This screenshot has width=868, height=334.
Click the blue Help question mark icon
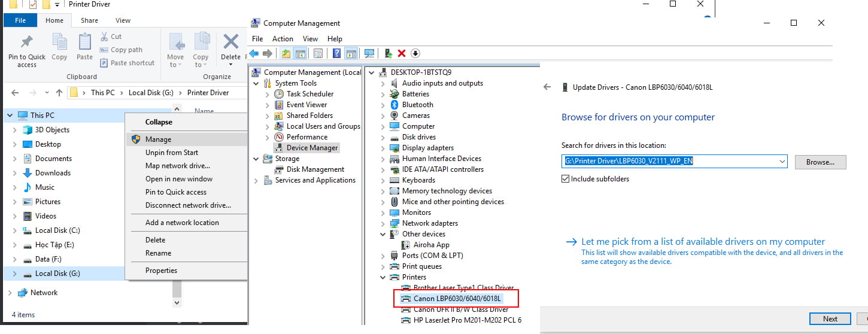(x=337, y=53)
